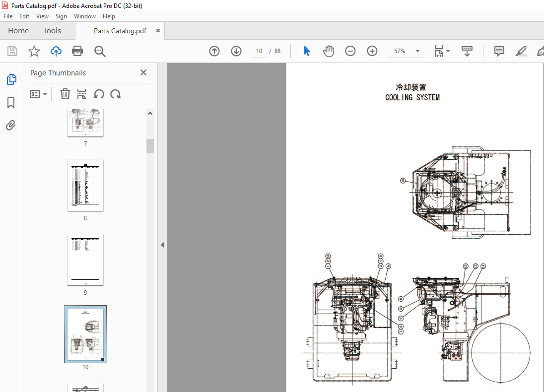
Task: Click the total page count 88
Action: click(277, 51)
